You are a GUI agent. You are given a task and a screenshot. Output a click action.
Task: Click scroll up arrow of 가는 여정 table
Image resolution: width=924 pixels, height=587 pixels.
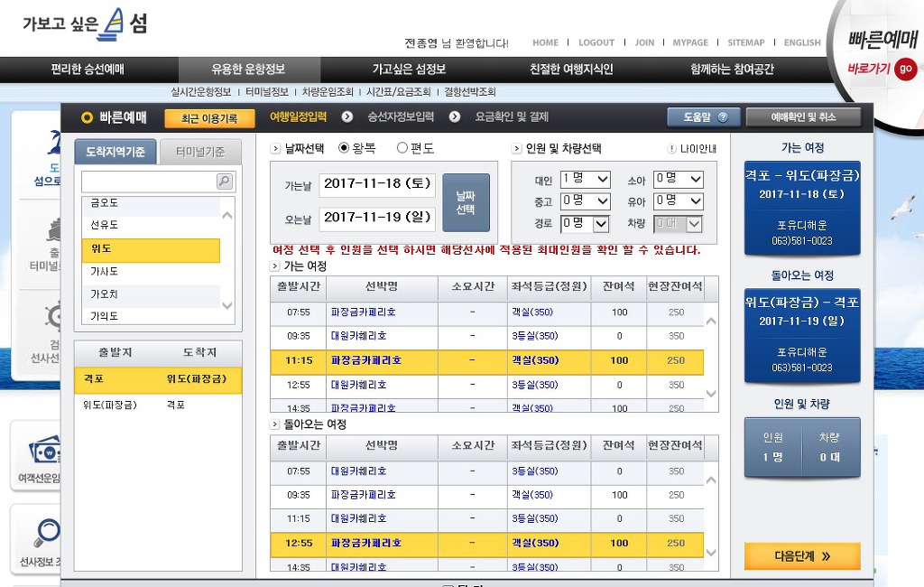711,321
